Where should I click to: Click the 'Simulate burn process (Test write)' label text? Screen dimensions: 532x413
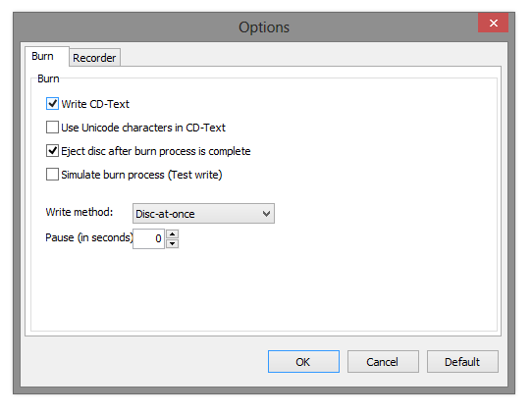click(141, 175)
